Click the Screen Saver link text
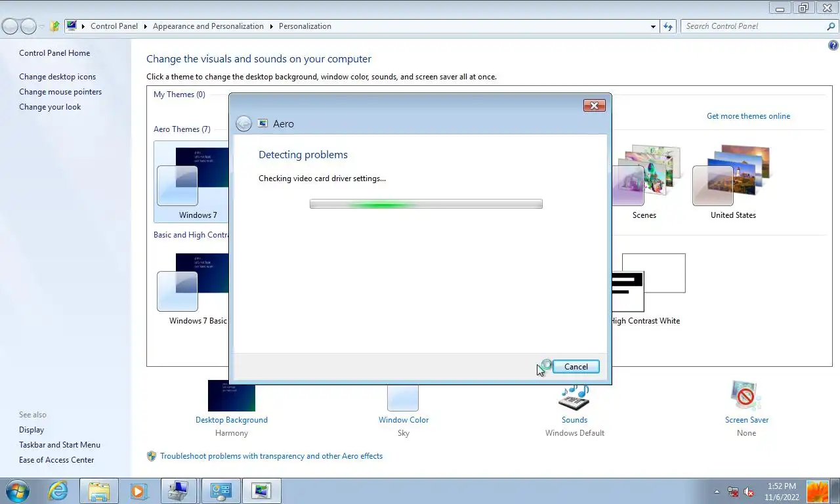The image size is (840, 504). click(x=747, y=420)
